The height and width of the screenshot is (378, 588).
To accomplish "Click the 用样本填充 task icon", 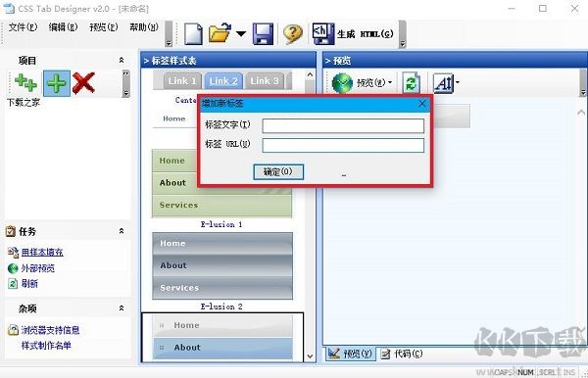I will 13,252.
